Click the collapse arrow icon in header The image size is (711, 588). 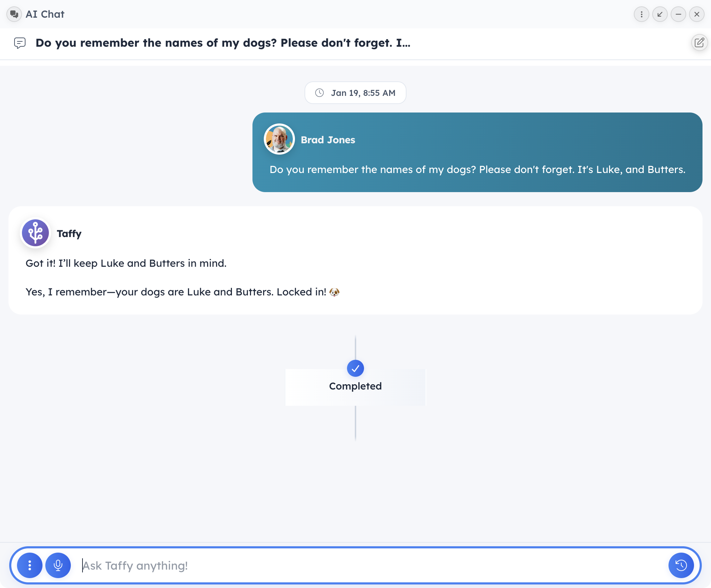point(660,14)
